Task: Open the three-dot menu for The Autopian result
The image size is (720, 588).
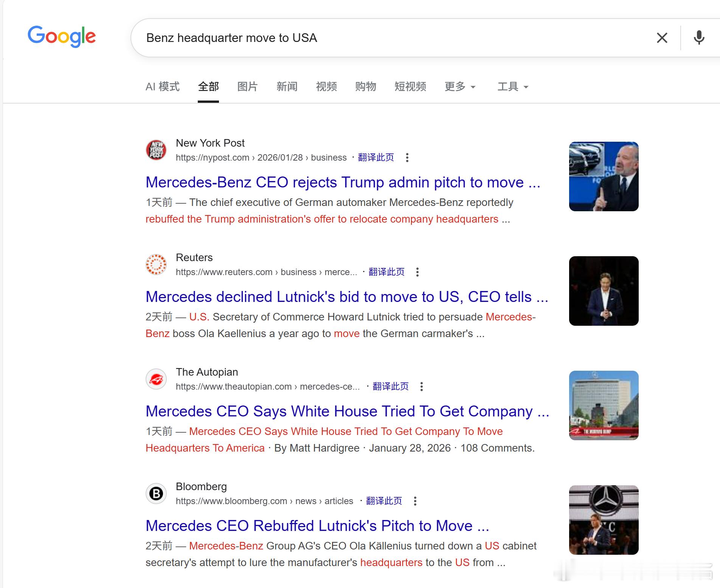Action: 422,387
